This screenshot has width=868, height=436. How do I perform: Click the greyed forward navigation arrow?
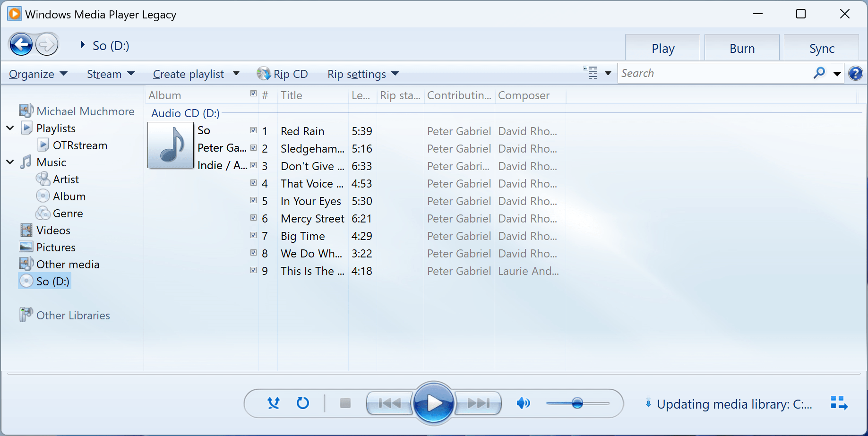pyautogui.click(x=46, y=45)
